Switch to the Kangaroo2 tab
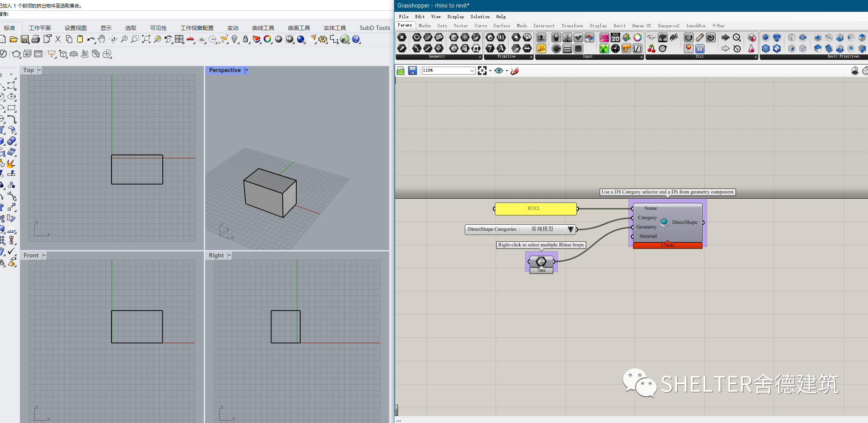 point(669,26)
